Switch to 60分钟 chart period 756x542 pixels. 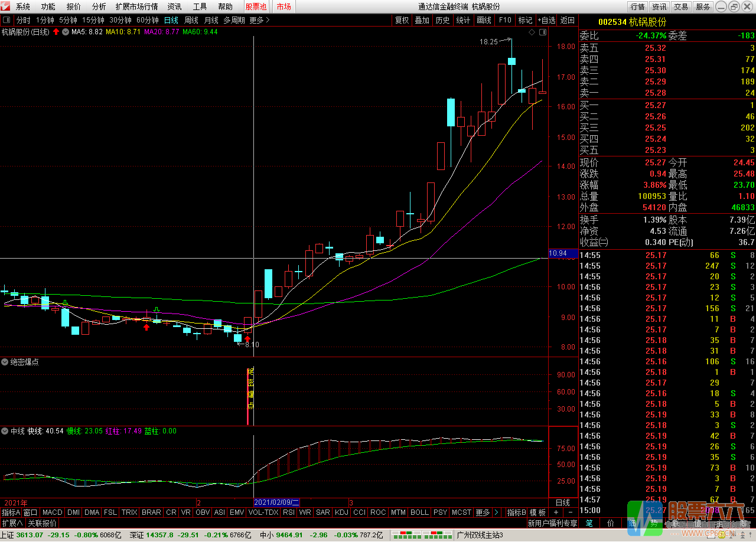148,19
